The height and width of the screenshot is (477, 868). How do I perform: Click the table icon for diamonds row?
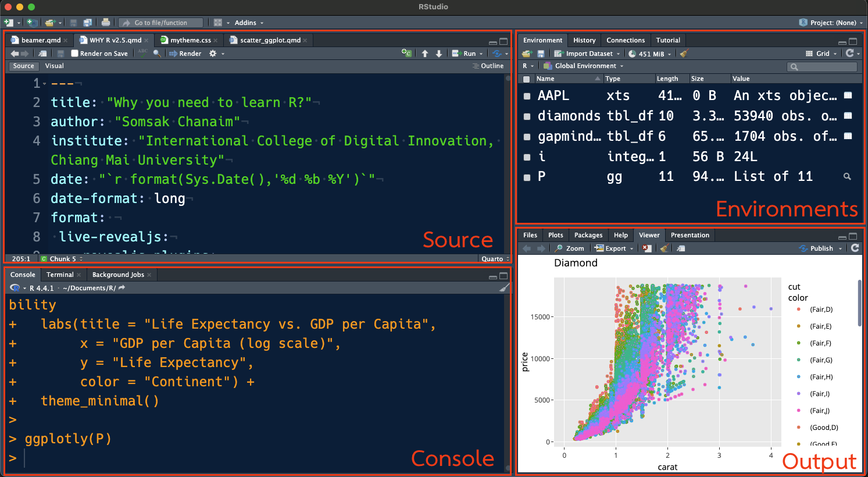[x=848, y=116]
